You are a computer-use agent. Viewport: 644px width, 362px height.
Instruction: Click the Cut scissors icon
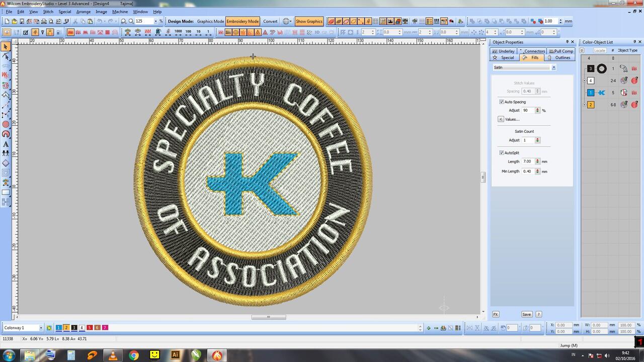[x=75, y=21]
